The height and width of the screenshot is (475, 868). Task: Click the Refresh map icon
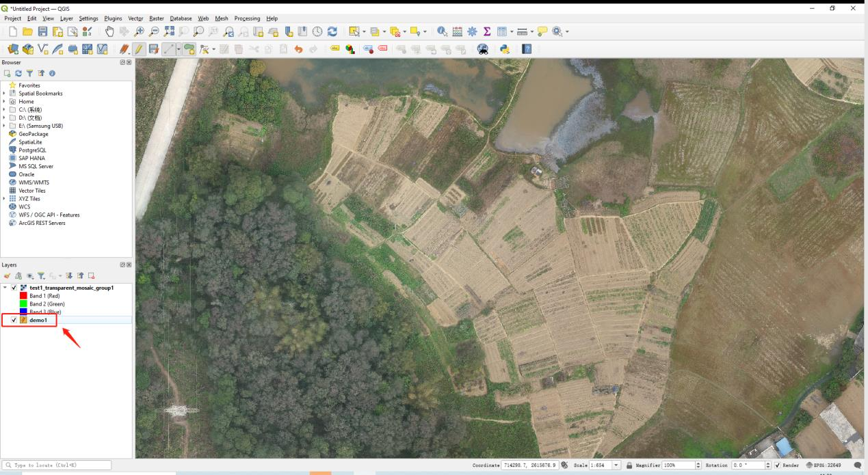pos(332,31)
